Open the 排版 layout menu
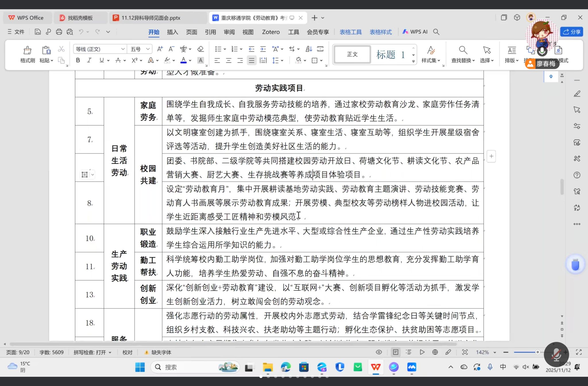 [x=512, y=54]
